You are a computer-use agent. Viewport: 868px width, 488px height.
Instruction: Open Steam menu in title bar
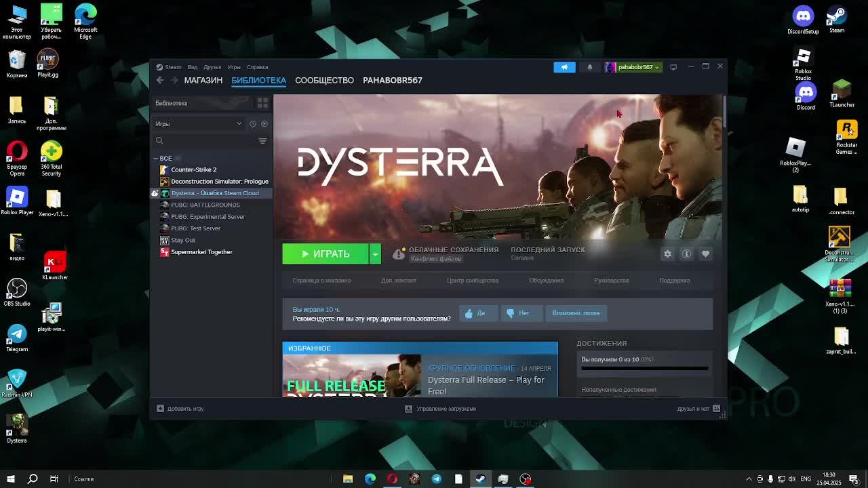pyautogui.click(x=169, y=67)
